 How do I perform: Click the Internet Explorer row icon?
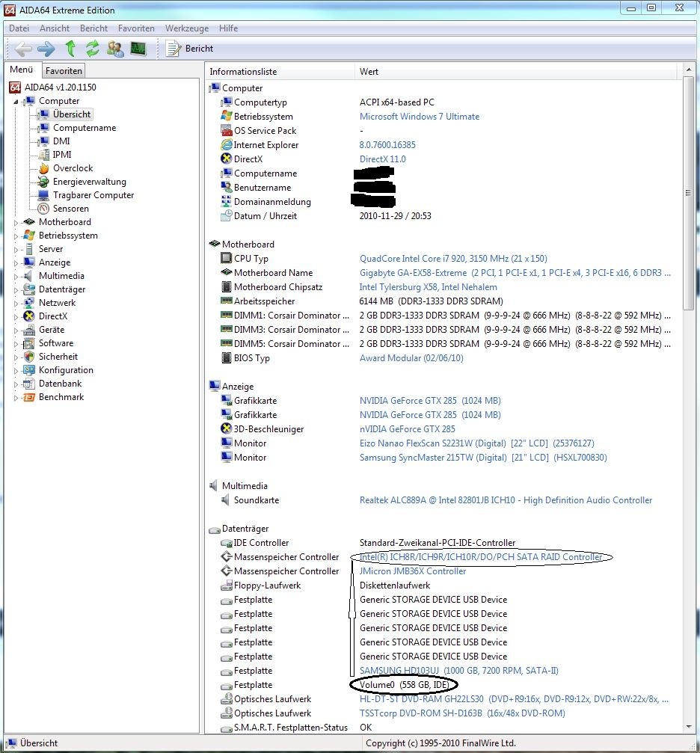(x=227, y=144)
